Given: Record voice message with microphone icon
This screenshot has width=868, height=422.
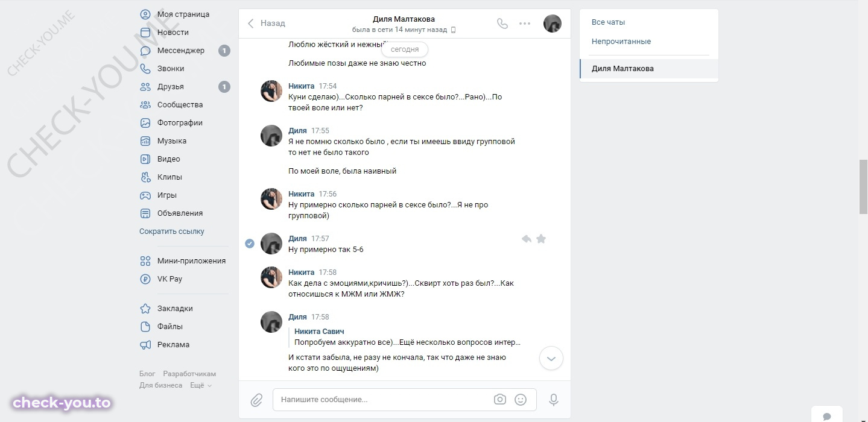Looking at the screenshot, I should click(x=553, y=400).
